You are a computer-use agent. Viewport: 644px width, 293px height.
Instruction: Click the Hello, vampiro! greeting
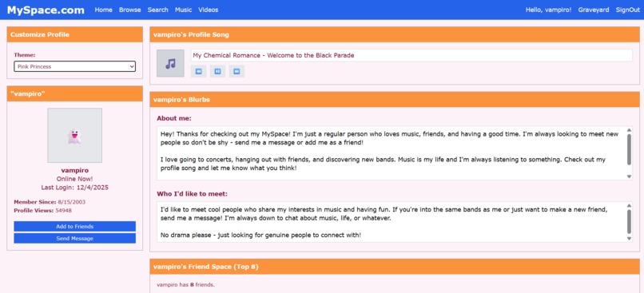pos(548,10)
